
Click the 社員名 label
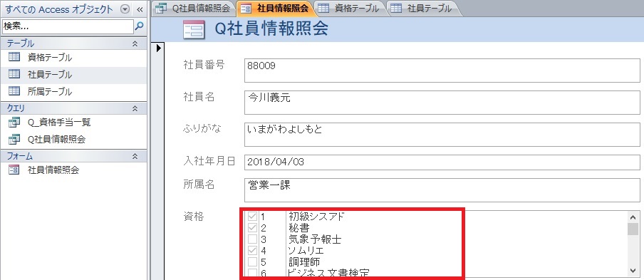(x=199, y=97)
